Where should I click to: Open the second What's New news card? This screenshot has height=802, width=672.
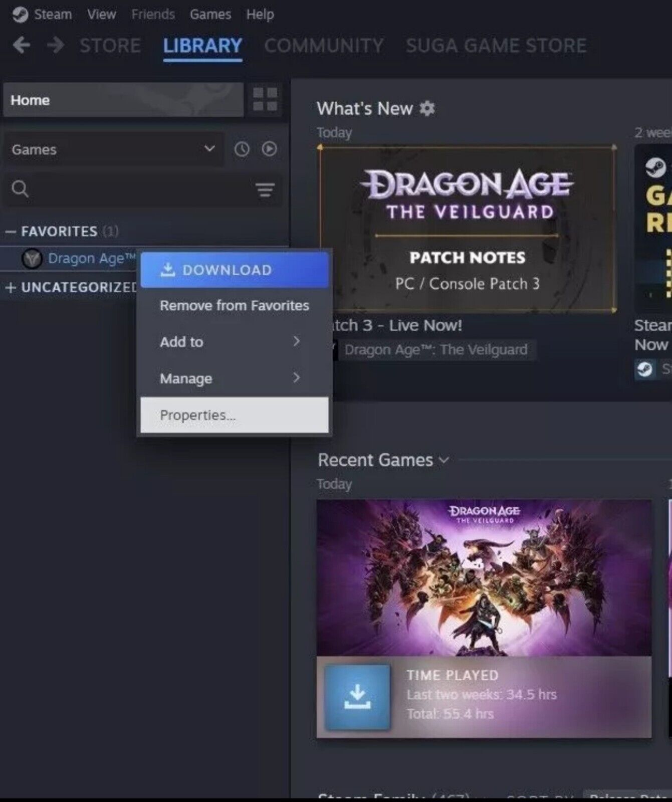coord(653,229)
